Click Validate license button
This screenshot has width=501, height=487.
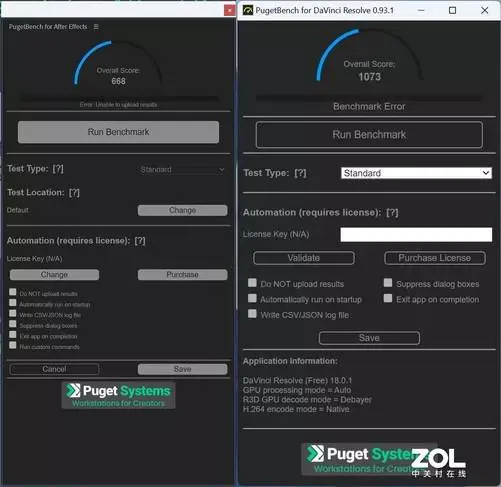pos(304,258)
